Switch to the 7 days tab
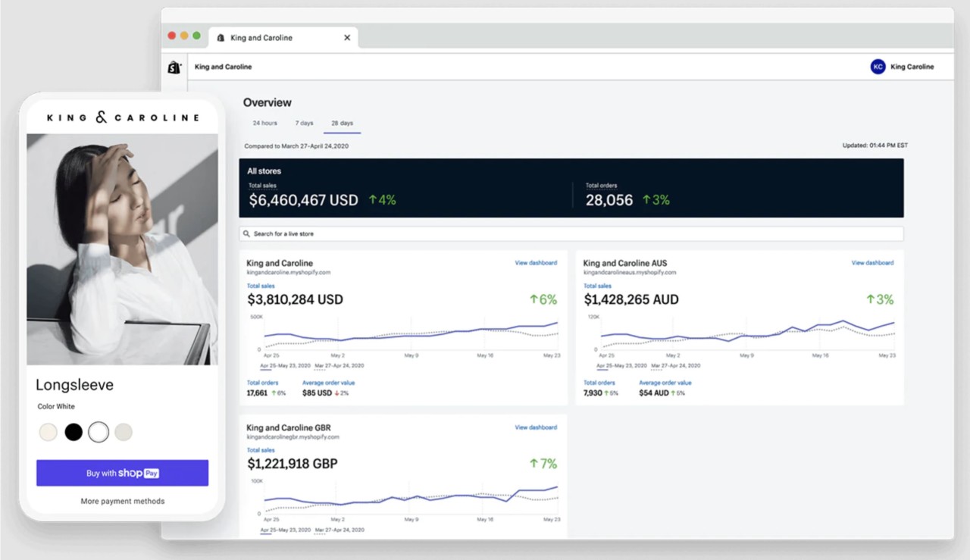Image resolution: width=970 pixels, height=560 pixels. pyautogui.click(x=304, y=122)
